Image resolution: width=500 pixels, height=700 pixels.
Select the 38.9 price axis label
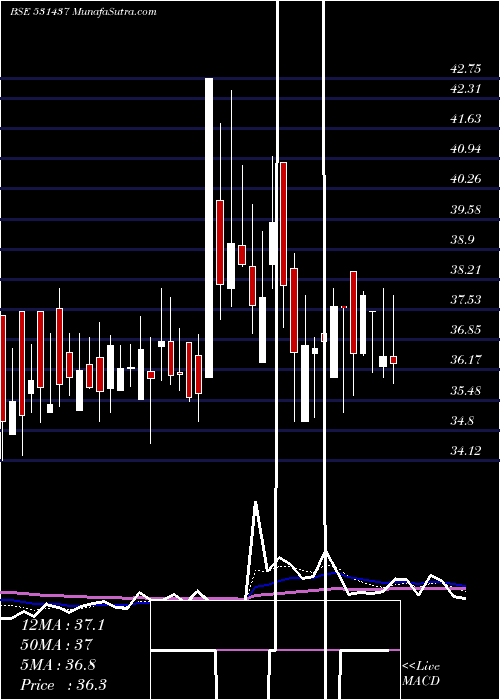(x=462, y=240)
